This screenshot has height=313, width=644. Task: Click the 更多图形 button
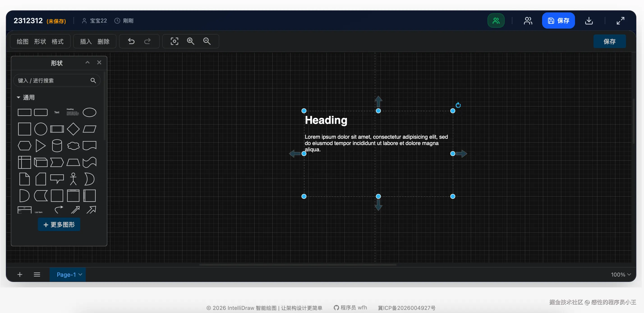click(x=59, y=224)
